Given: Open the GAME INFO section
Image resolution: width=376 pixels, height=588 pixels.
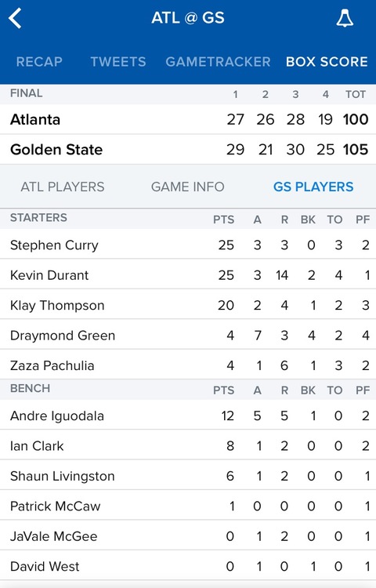Looking at the screenshot, I should (x=188, y=187).
